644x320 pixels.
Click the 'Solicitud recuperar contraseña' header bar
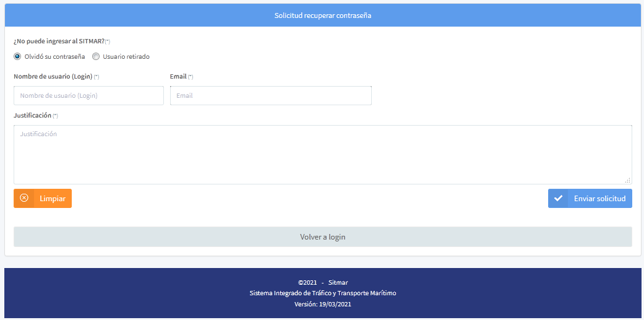point(322,15)
